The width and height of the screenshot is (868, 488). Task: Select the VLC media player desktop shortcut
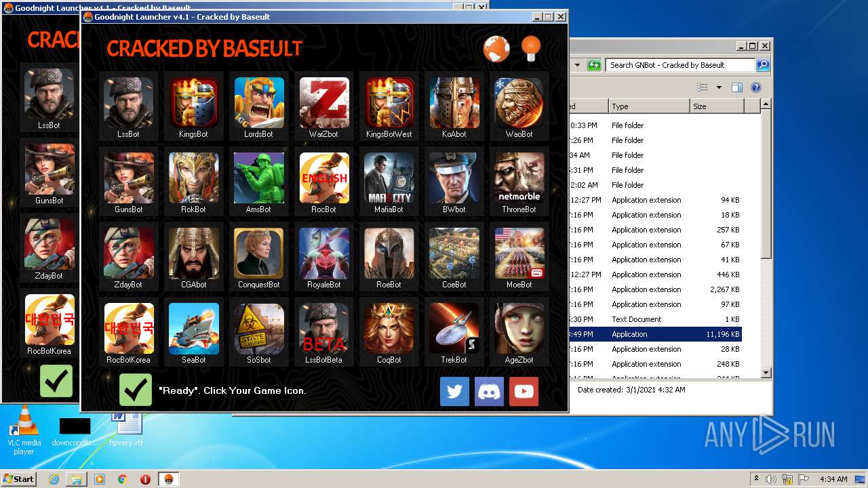click(x=24, y=430)
